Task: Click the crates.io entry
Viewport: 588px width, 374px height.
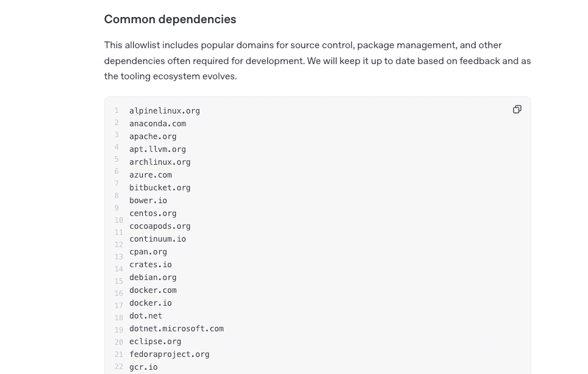Action: 151,264
